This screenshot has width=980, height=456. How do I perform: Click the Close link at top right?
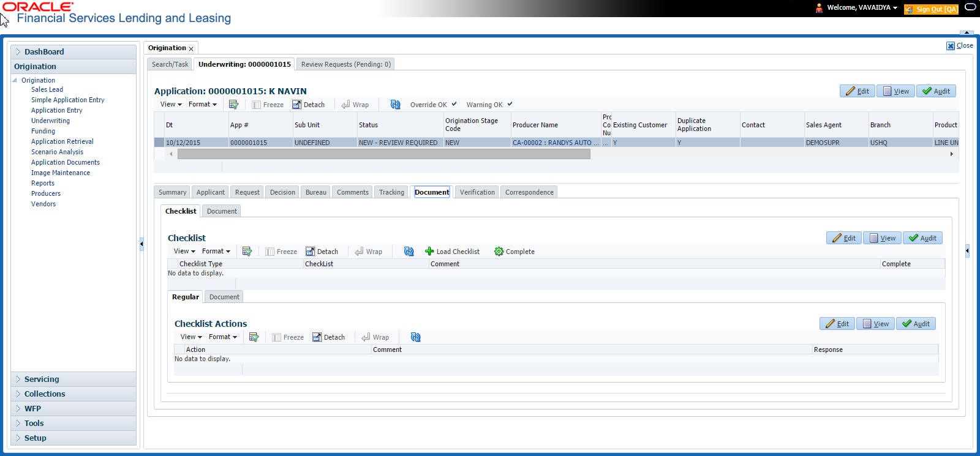[960, 45]
